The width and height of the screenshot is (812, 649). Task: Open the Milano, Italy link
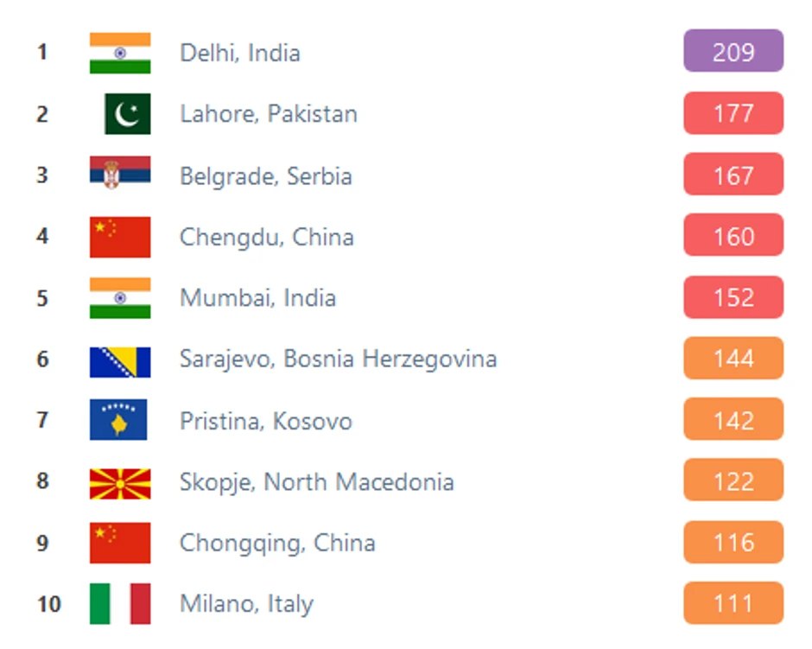click(246, 604)
